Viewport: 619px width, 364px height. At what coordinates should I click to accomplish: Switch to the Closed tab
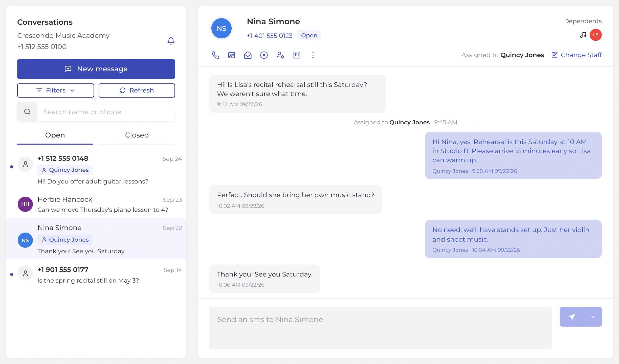(x=137, y=135)
